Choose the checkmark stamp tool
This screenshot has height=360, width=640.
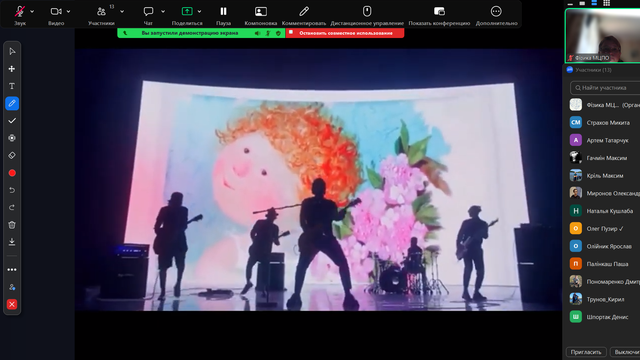tap(12, 121)
